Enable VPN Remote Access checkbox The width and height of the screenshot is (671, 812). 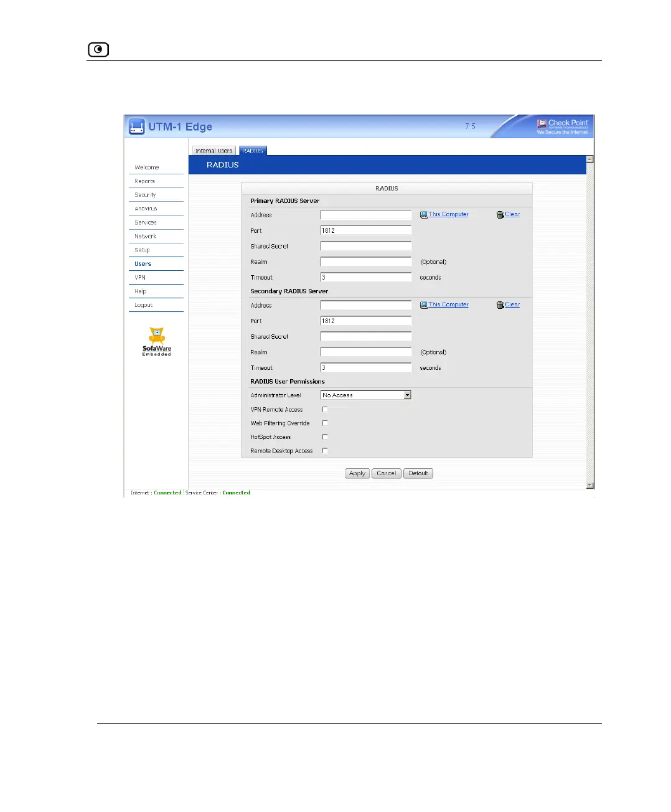point(325,410)
